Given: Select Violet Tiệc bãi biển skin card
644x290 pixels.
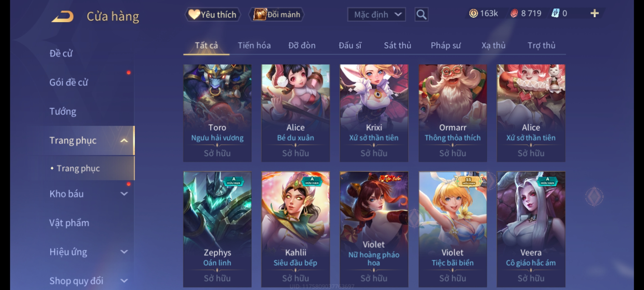Looking at the screenshot, I should tap(453, 229).
